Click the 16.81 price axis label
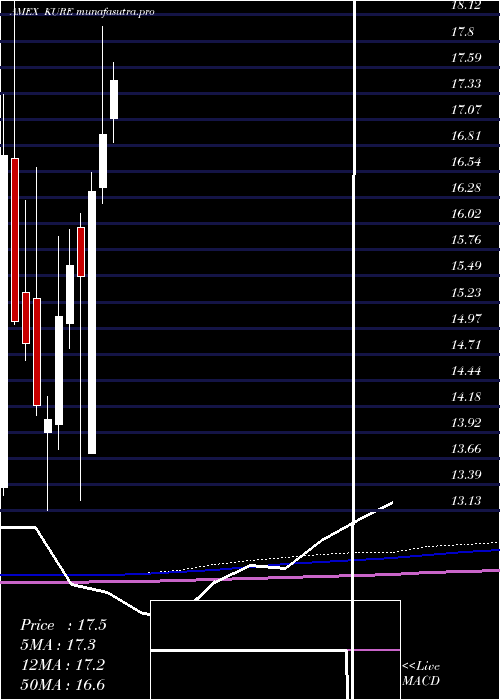The height and width of the screenshot is (700, 500). click(466, 136)
